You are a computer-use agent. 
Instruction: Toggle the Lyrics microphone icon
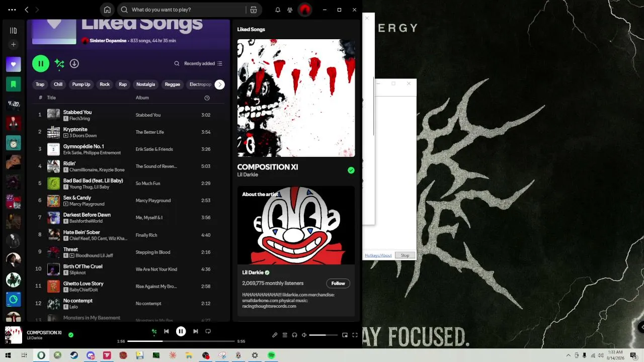pyautogui.click(x=275, y=335)
